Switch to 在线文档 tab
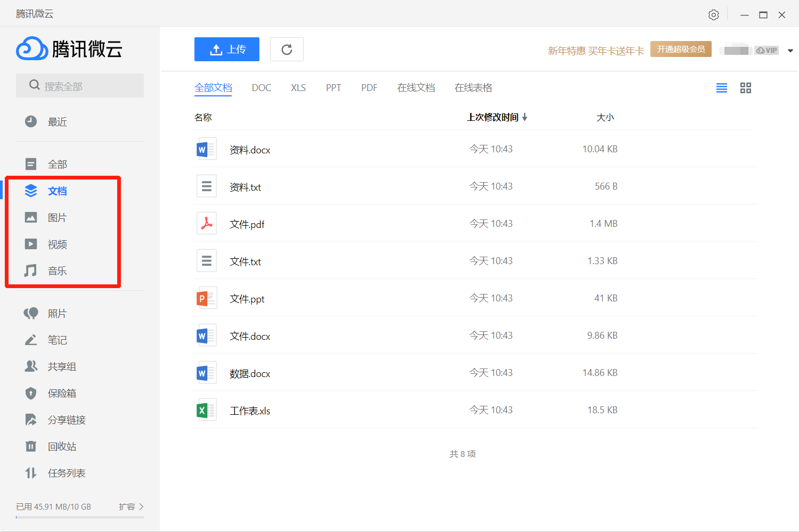 (416, 88)
